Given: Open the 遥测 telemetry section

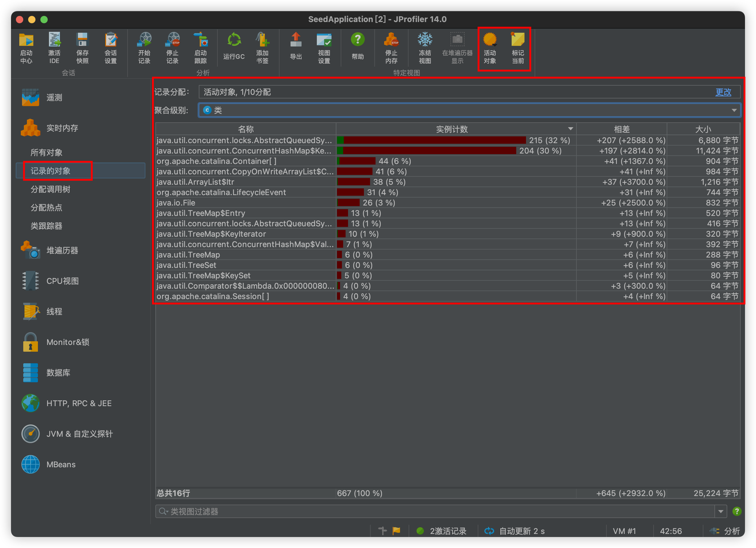Looking at the screenshot, I should 42,97.
